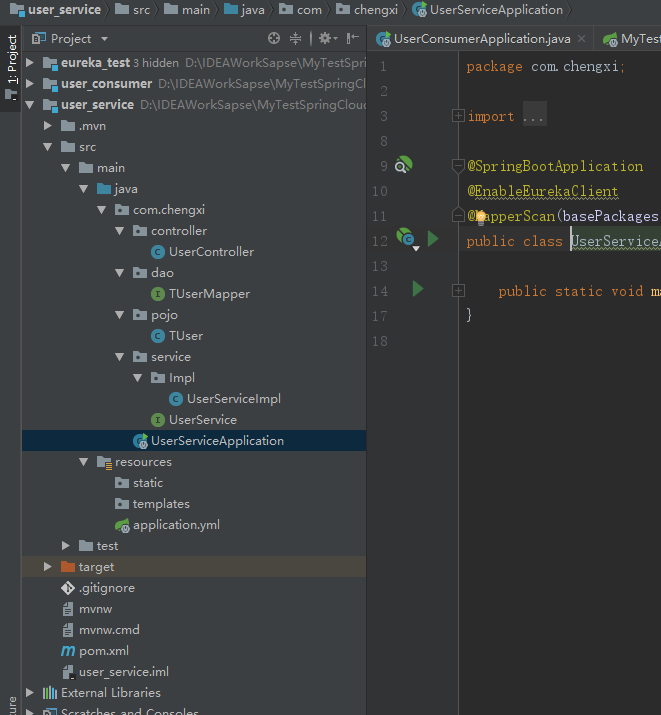Expand the target folder
The height and width of the screenshot is (715, 661).
48,566
